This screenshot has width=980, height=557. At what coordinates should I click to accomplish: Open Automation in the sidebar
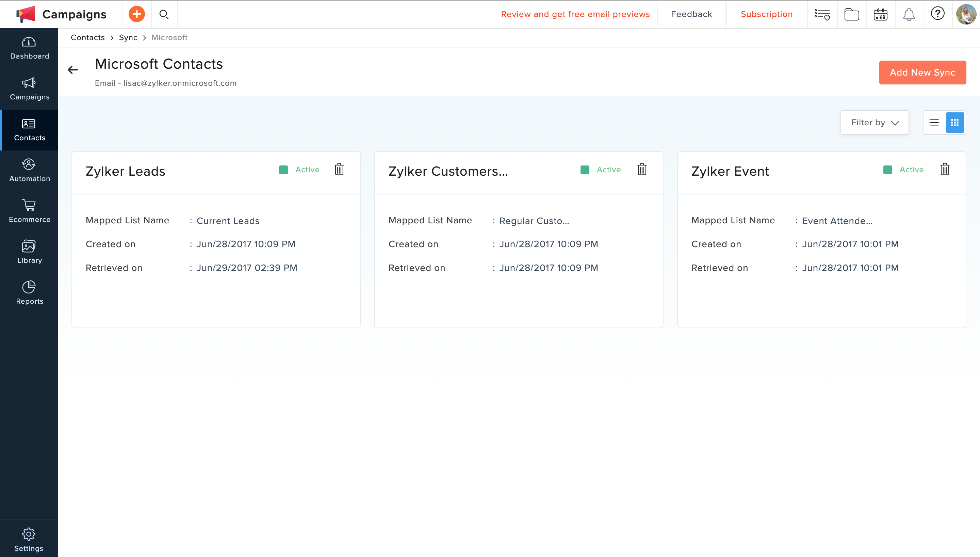[29, 171]
